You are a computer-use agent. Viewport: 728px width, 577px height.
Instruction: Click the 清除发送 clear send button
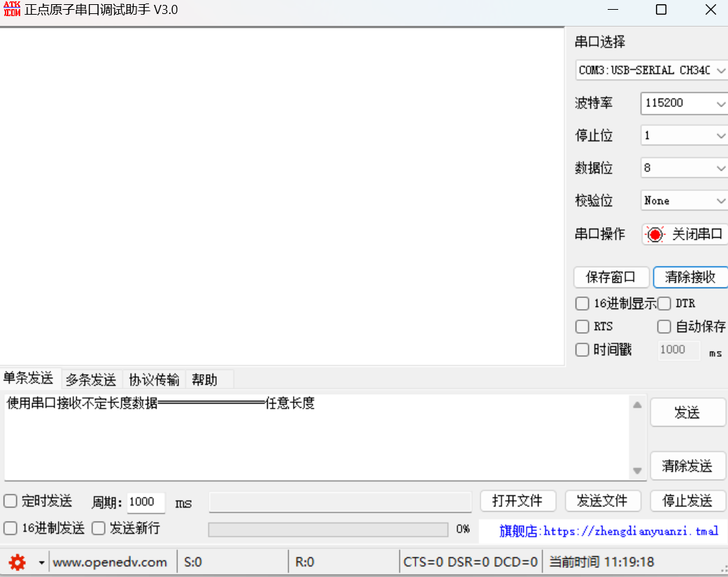(x=687, y=466)
